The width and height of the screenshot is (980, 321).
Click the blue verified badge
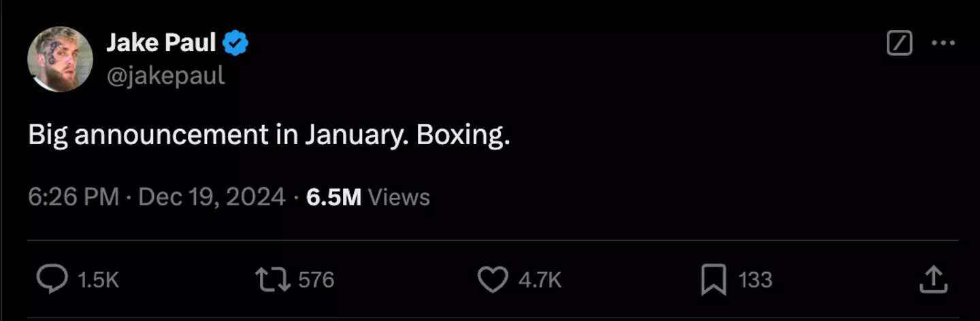coord(236,44)
